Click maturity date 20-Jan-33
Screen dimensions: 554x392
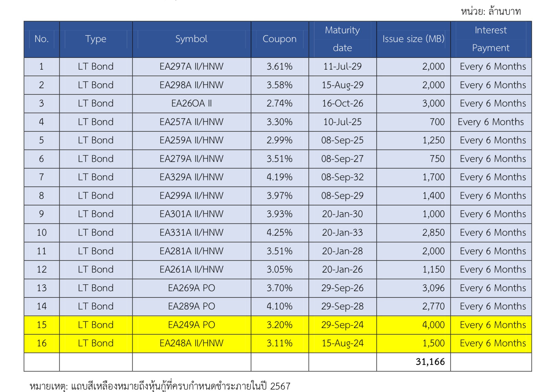[342, 233]
